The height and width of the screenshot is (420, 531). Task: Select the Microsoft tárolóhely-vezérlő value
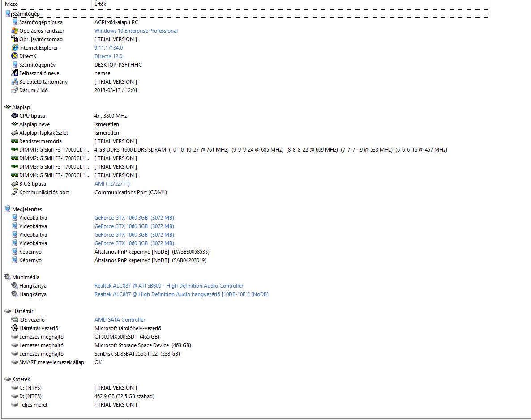128,328
